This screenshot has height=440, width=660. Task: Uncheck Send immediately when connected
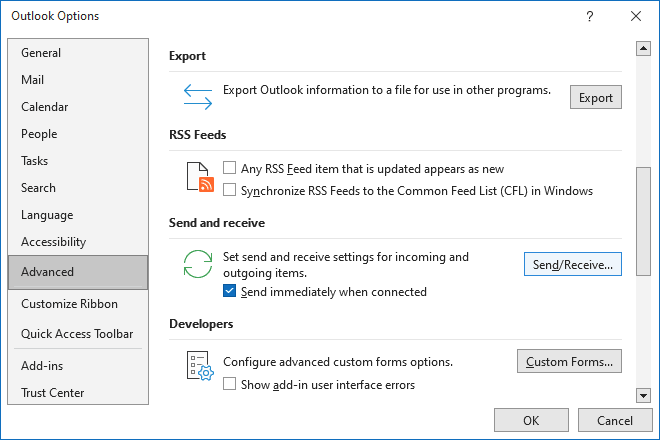pos(230,292)
